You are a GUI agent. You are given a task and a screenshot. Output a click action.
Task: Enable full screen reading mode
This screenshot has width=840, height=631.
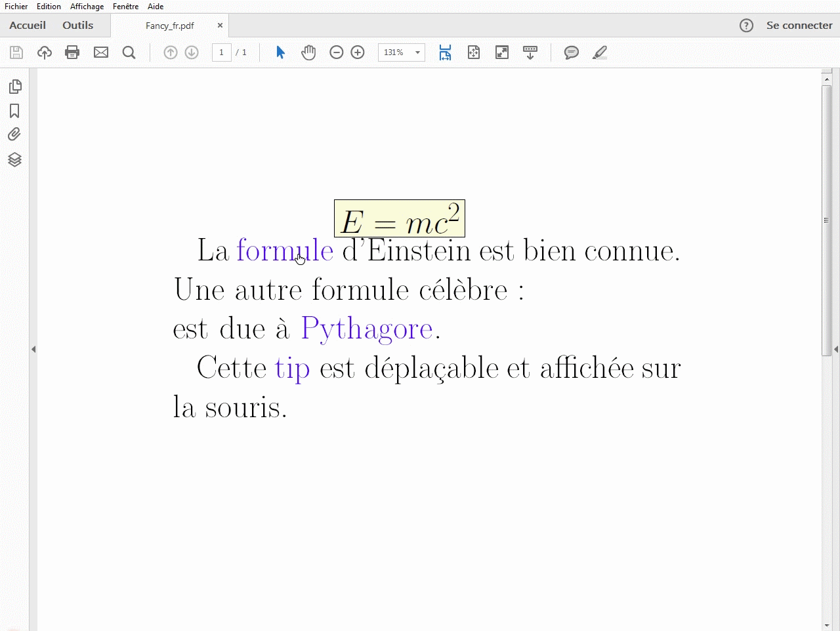[502, 52]
